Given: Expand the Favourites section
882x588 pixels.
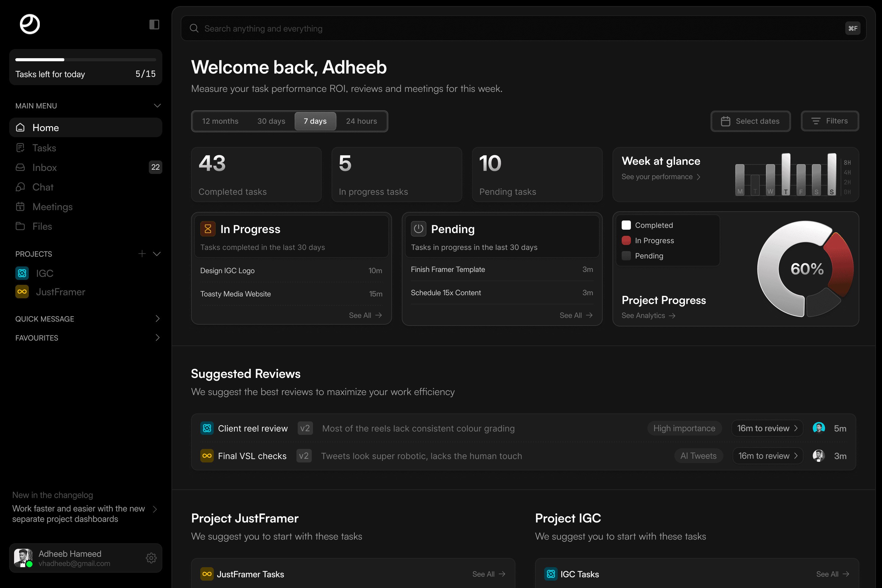Looking at the screenshot, I should click(157, 337).
